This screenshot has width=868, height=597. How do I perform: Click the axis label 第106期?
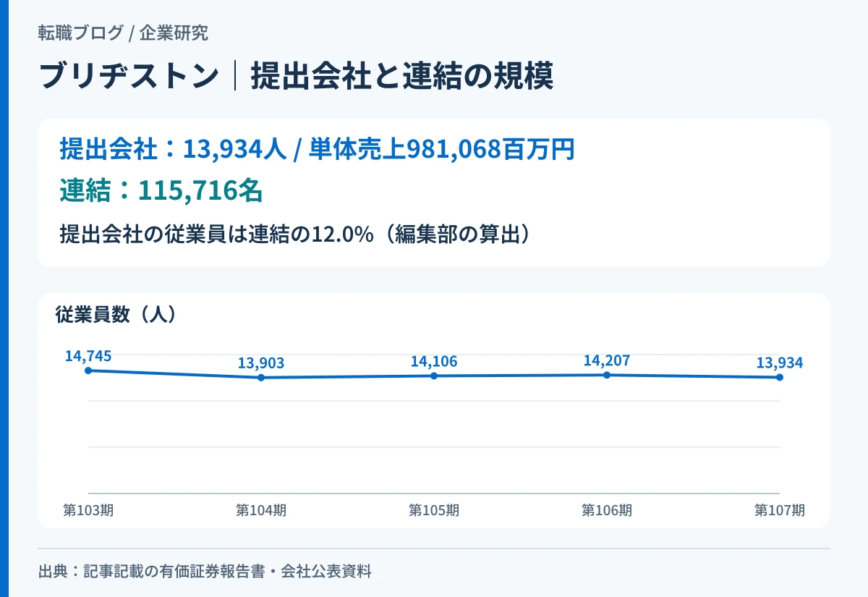[x=607, y=510]
